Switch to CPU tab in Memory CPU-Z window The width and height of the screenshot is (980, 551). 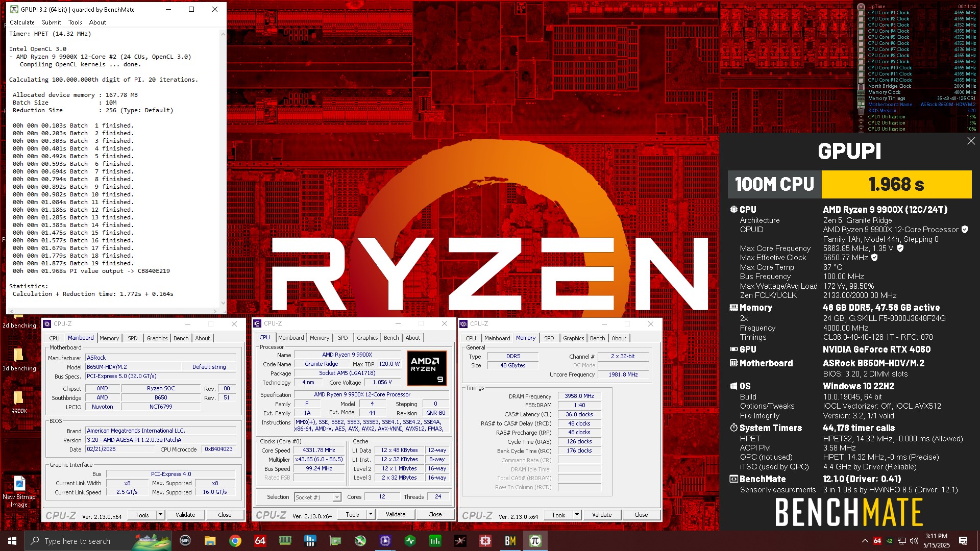[471, 338]
